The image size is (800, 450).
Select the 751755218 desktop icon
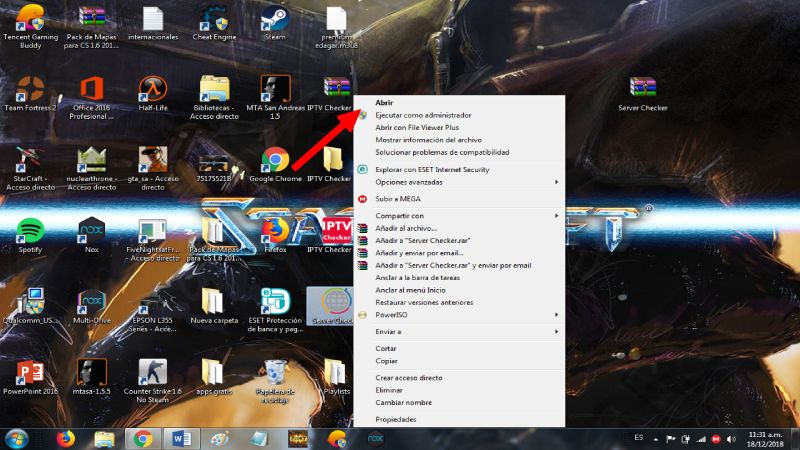coord(214,164)
